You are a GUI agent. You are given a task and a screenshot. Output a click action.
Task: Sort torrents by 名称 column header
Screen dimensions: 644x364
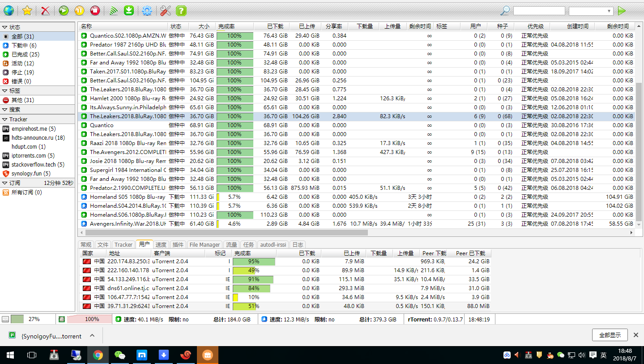pos(123,26)
